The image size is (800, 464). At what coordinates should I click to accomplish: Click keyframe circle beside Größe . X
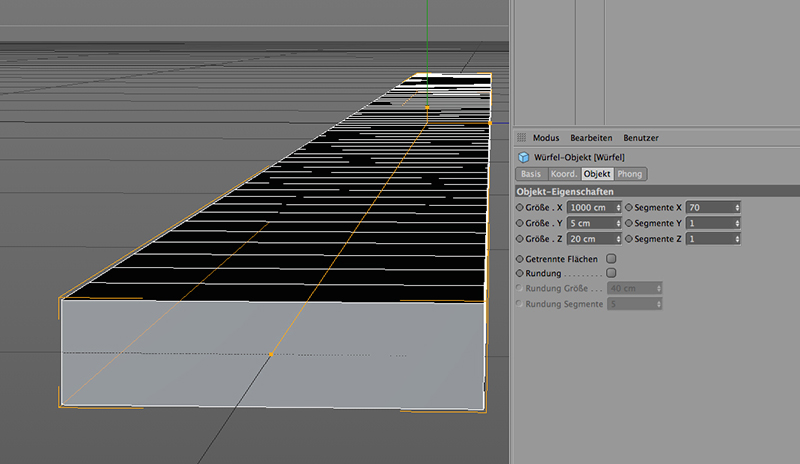519,207
